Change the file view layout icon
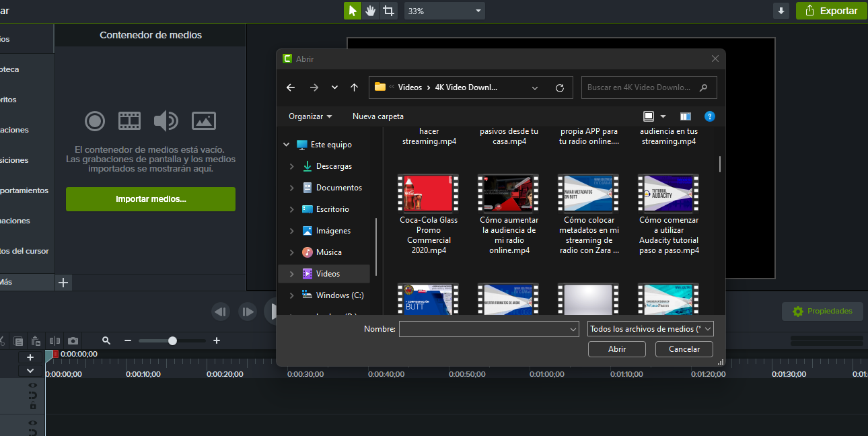 [x=649, y=116]
